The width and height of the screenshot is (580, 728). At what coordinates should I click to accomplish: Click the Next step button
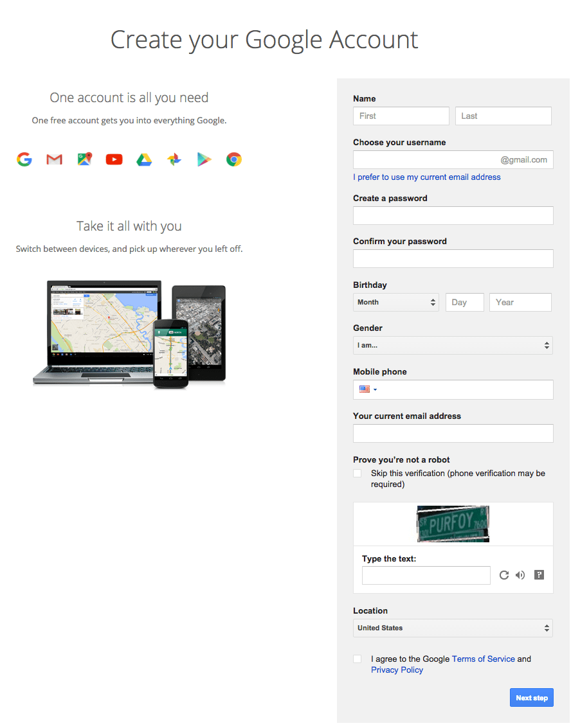[x=532, y=698]
